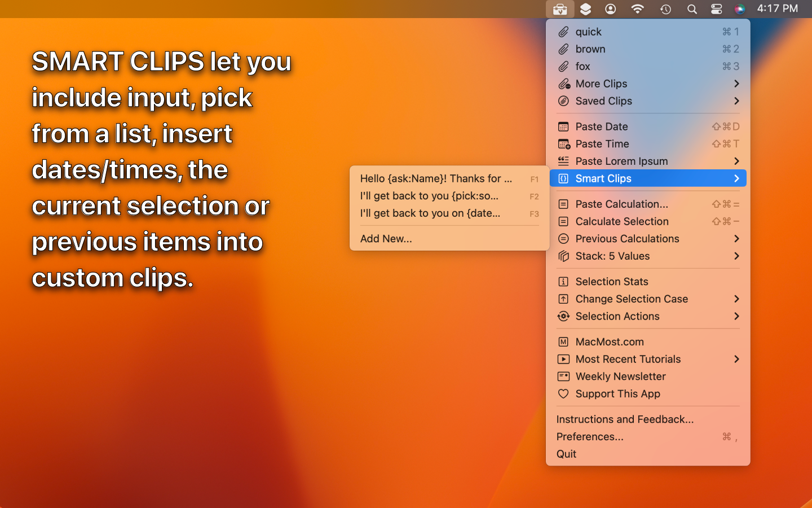Click the Paste Date calendar icon
Image resolution: width=812 pixels, height=508 pixels.
563,126
